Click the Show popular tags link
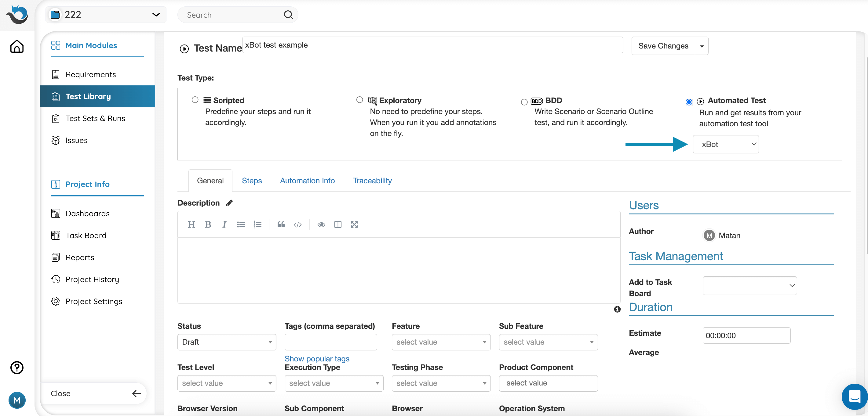868x416 pixels. pyautogui.click(x=317, y=358)
